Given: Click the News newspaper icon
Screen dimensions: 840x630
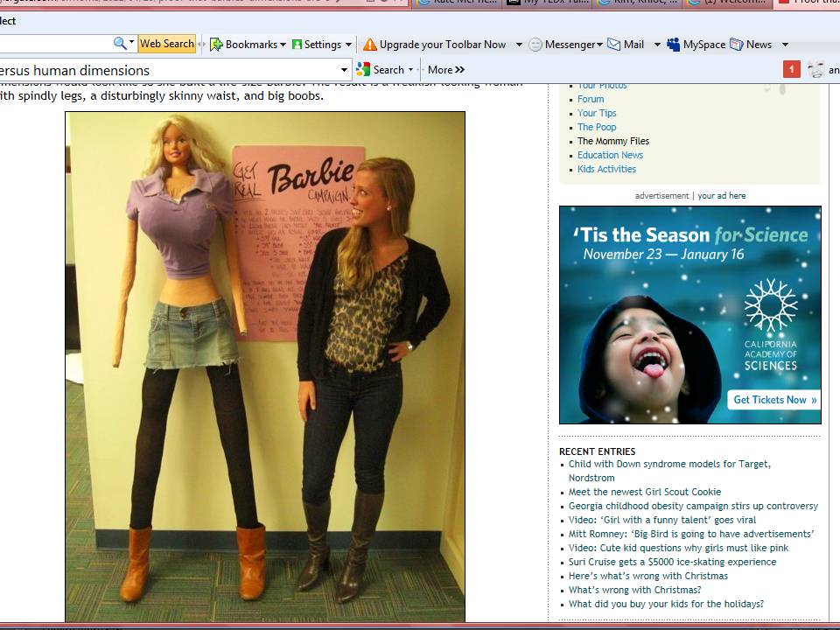Looking at the screenshot, I should [737, 45].
